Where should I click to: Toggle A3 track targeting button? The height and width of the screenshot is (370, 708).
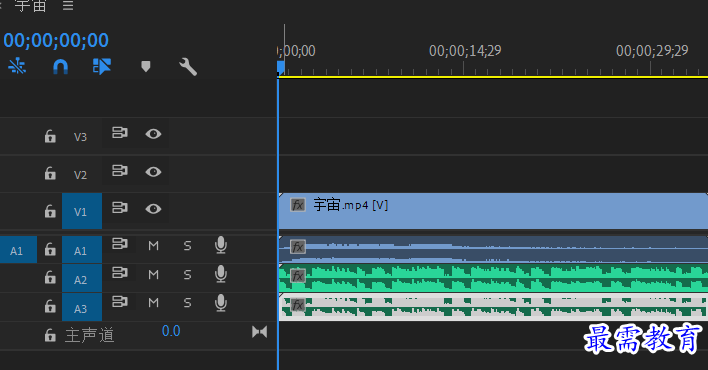82,308
